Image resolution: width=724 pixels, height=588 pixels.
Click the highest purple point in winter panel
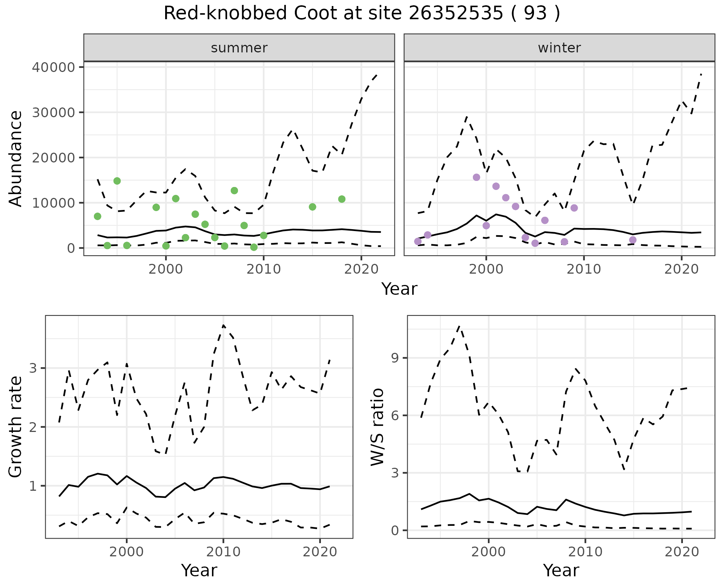point(476,177)
